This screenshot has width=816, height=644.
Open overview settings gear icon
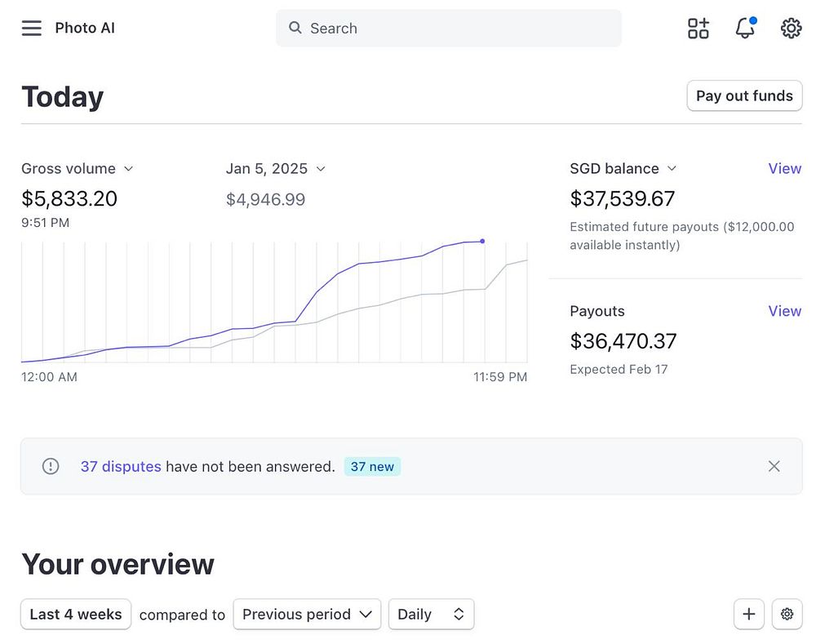pos(787,614)
